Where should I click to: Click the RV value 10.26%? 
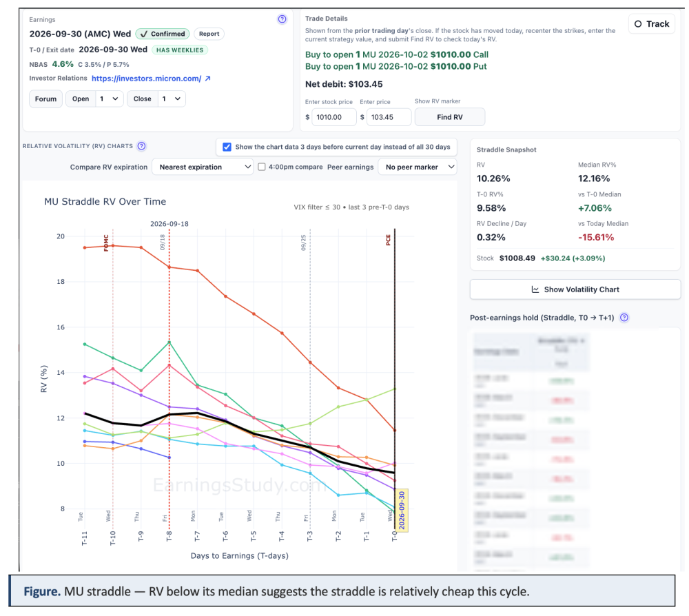(x=493, y=178)
